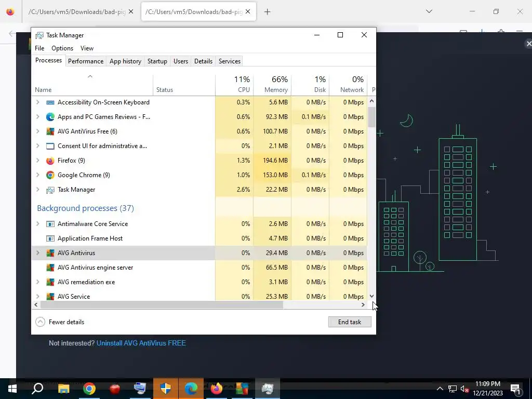Click the AVG Antivirus engine server icon
The width and height of the screenshot is (532, 399).
50,268
